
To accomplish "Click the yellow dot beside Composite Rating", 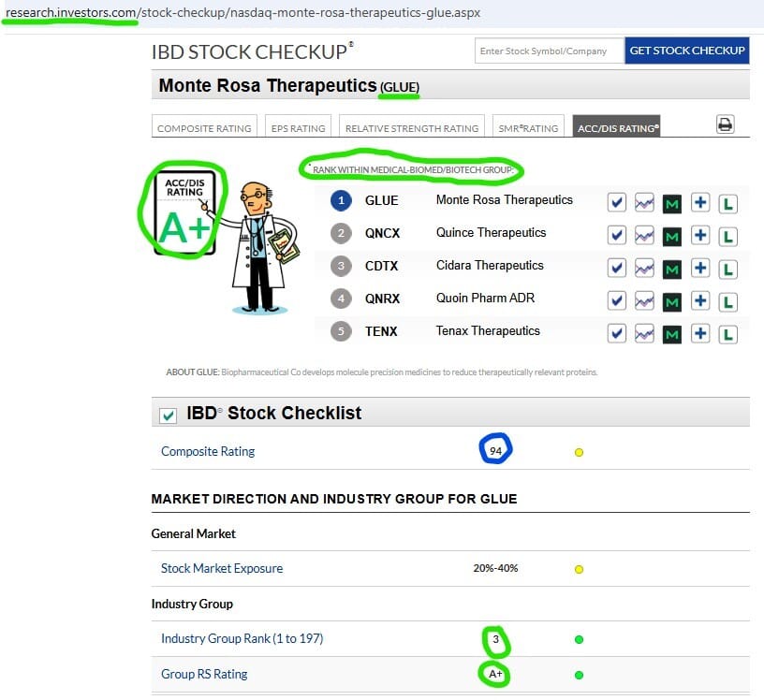I will coord(579,453).
